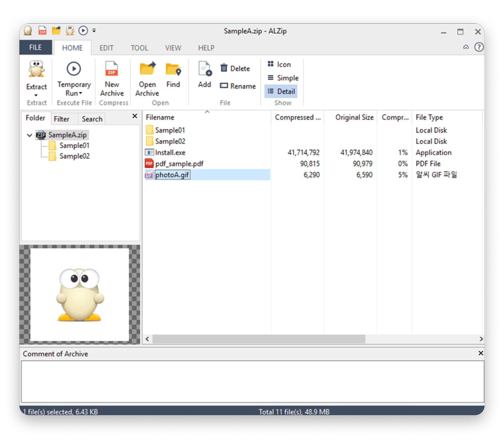
Task: Click inside the Comment of Archive box
Action: 252,381
